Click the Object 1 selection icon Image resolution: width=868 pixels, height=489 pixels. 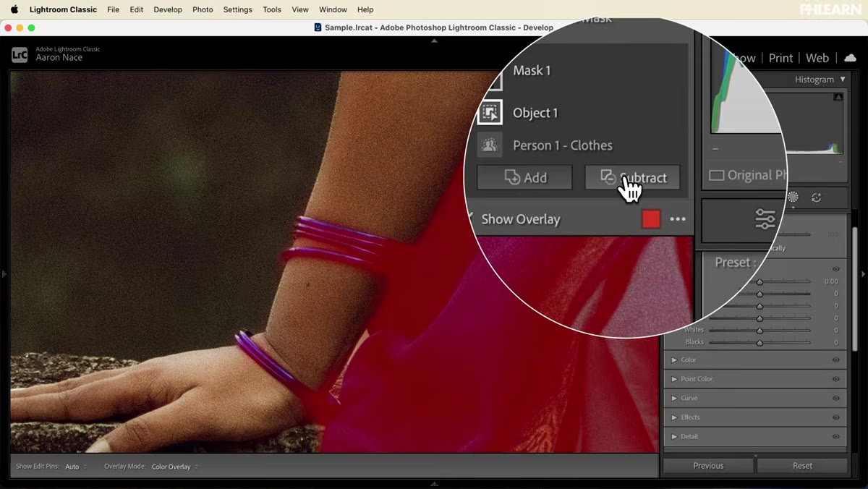click(x=490, y=112)
